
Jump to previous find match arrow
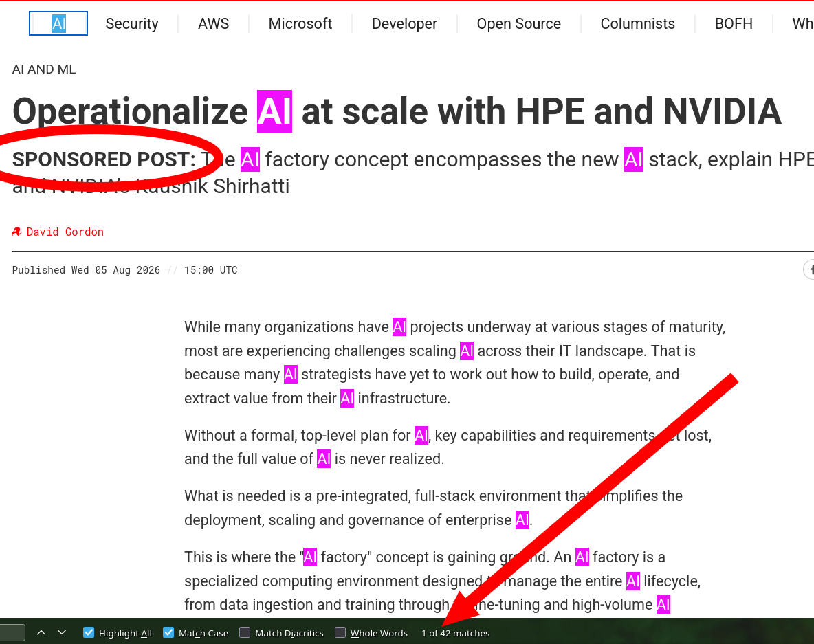41,632
